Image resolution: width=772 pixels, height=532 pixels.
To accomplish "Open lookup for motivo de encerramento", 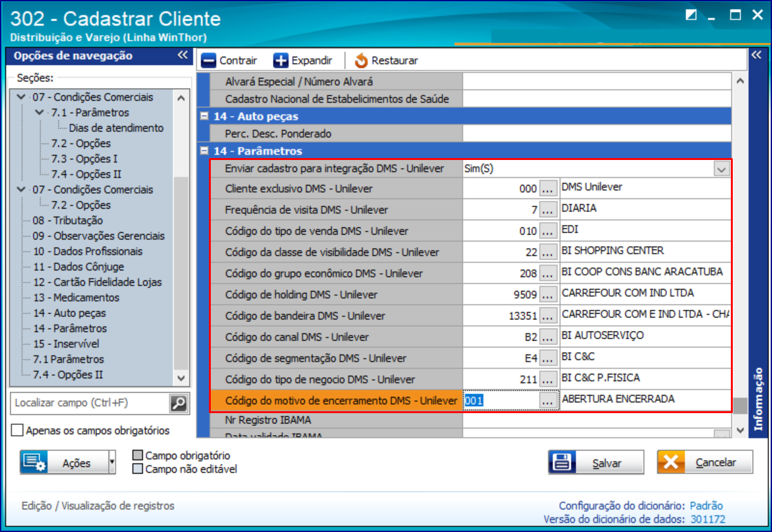I will click(548, 401).
